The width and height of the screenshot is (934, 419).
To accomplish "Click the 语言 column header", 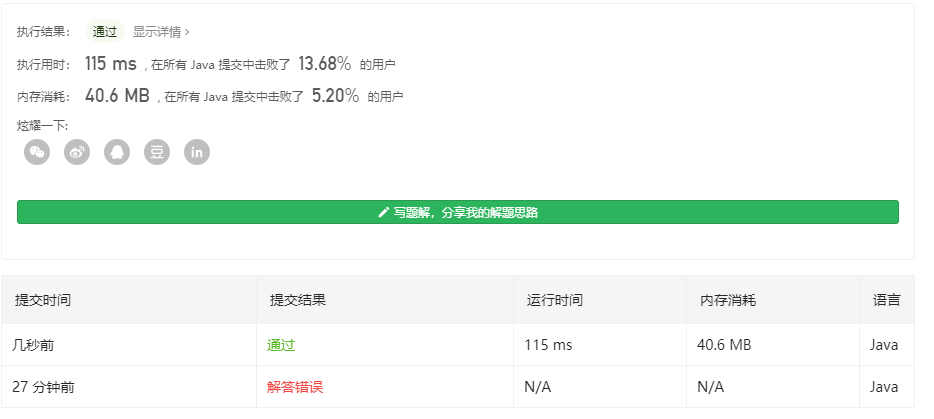I will (886, 300).
